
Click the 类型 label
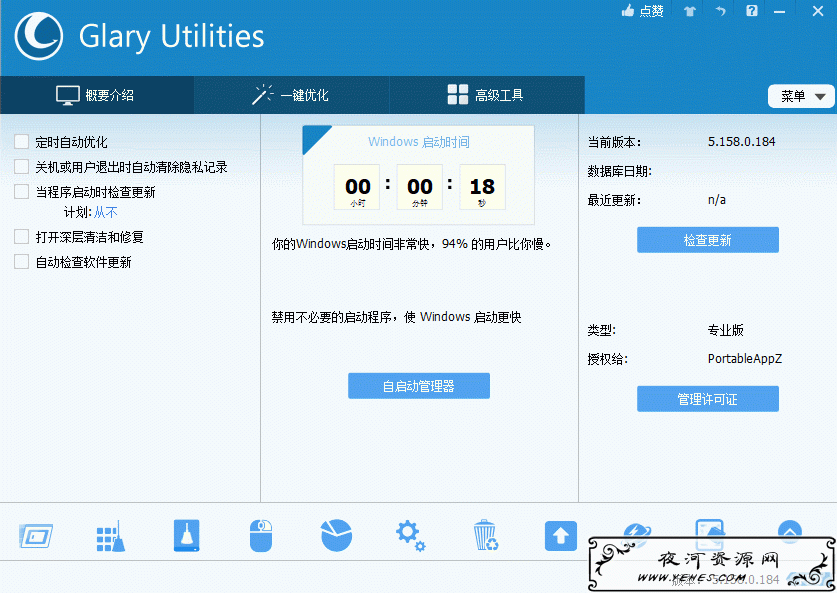point(602,330)
